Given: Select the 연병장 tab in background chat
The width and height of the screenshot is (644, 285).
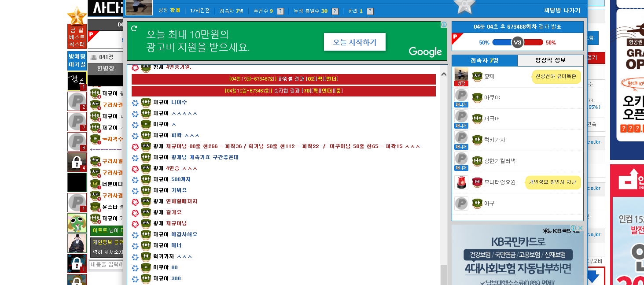Looking at the screenshot, I should tap(106, 69).
